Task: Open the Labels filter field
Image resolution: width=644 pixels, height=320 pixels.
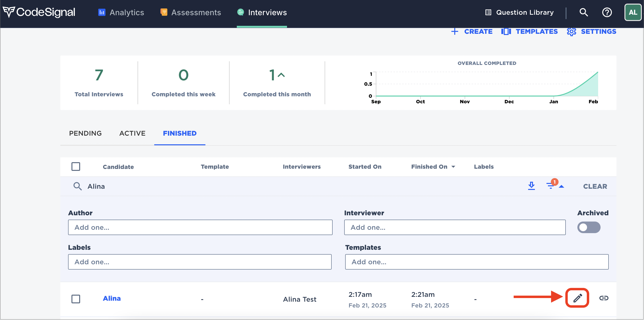Action: coord(200,262)
